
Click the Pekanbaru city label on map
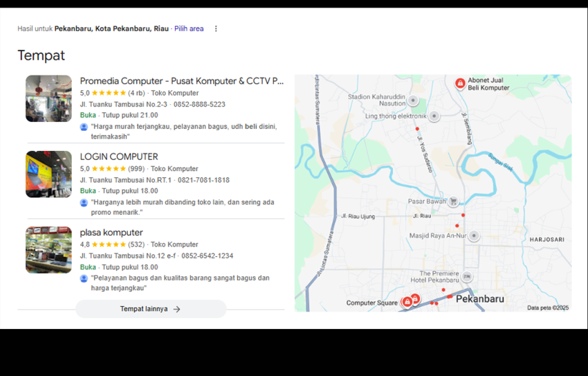pos(479,299)
